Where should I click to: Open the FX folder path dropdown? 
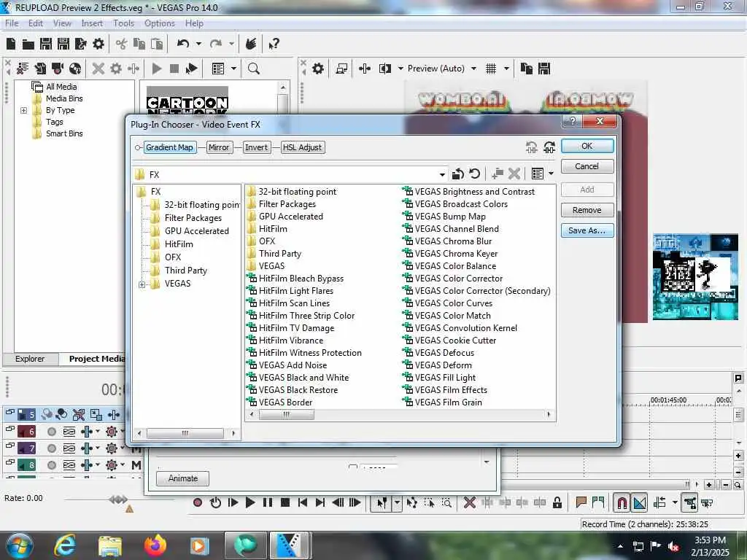pos(442,175)
